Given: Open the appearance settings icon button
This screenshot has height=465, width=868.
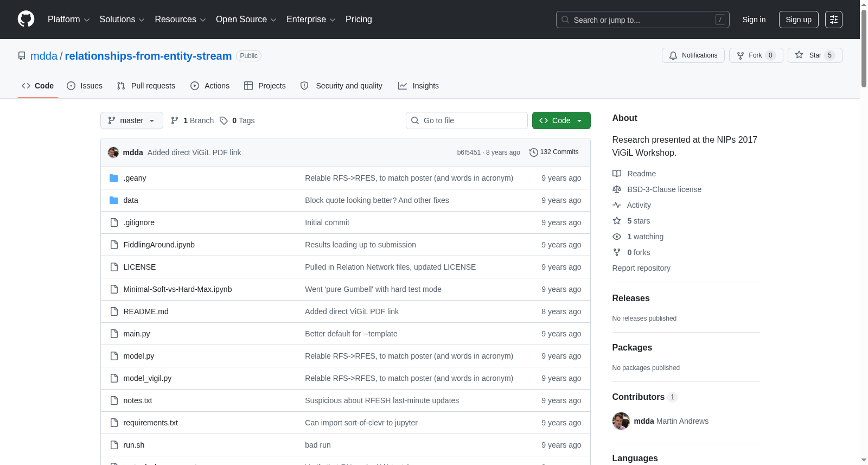Looking at the screenshot, I should 834,20.
